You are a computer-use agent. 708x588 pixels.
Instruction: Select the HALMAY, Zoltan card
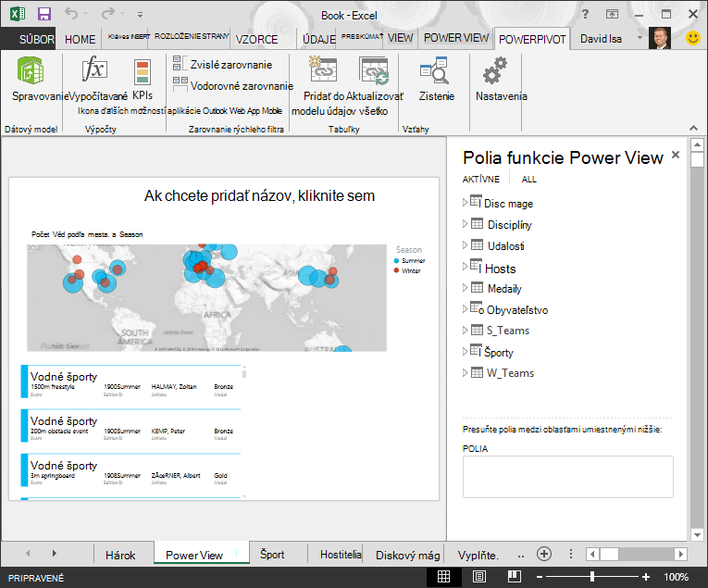130,382
